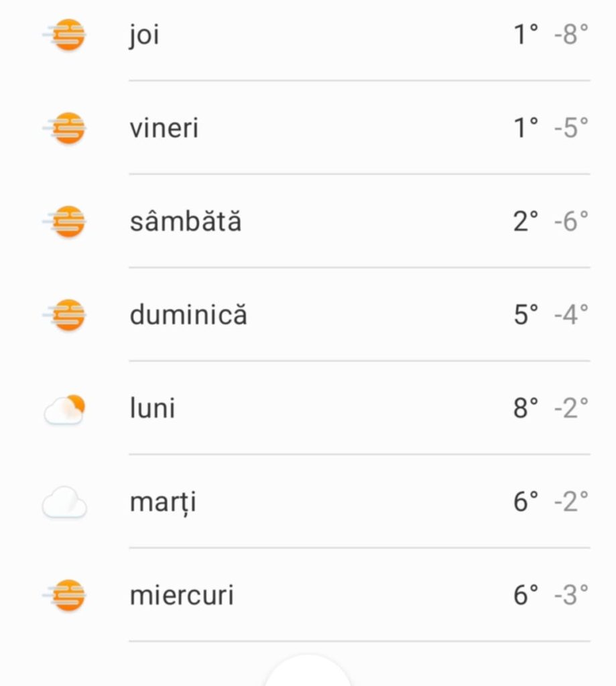Select the 5° high temperature on duminică
This screenshot has width=616, height=686.
tap(526, 315)
